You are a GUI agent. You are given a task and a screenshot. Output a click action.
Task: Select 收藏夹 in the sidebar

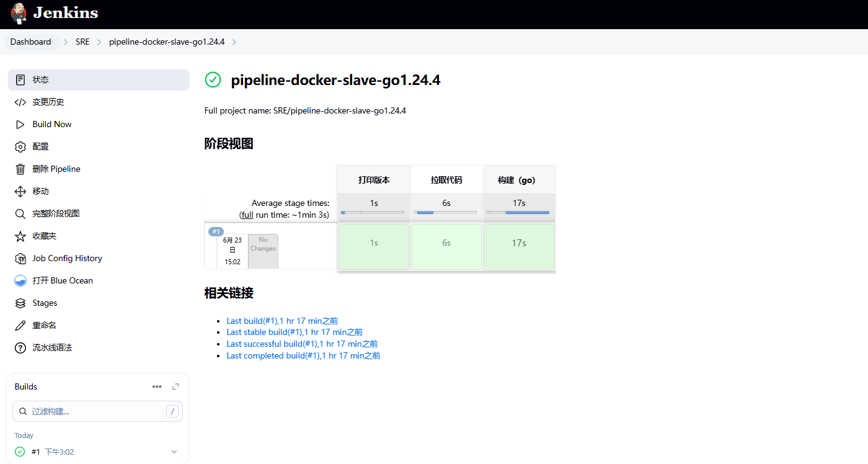[99, 236]
